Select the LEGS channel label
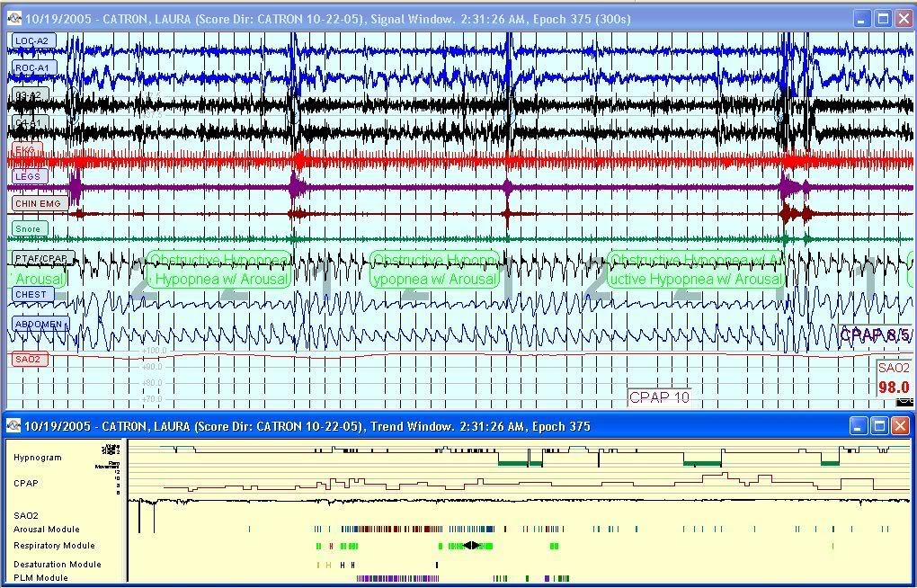Screen dimensions: 917x588 [28, 176]
